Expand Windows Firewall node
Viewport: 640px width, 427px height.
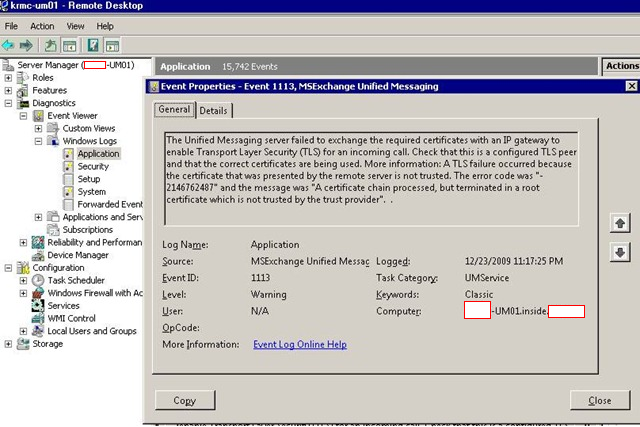pos(23,293)
